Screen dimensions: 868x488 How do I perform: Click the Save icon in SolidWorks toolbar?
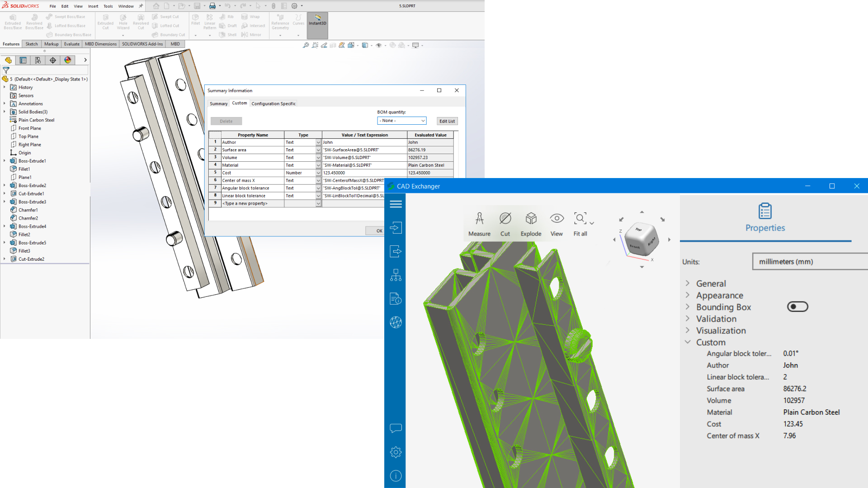pyautogui.click(x=197, y=6)
